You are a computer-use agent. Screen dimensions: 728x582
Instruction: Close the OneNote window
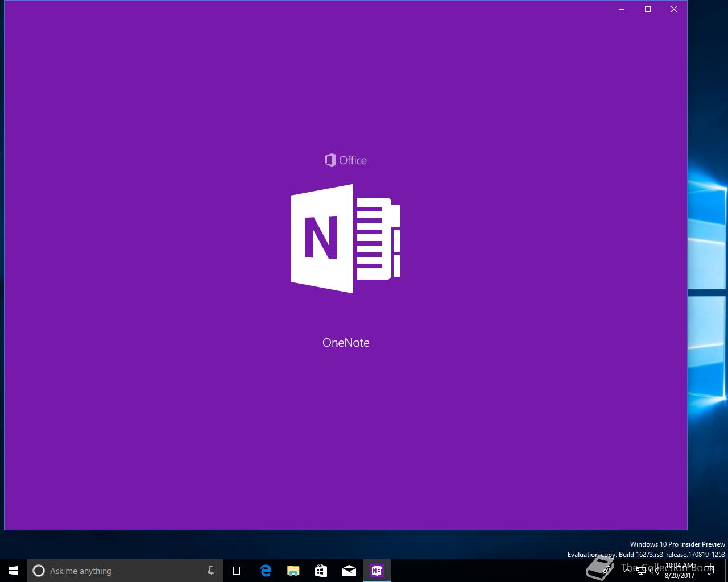click(674, 9)
